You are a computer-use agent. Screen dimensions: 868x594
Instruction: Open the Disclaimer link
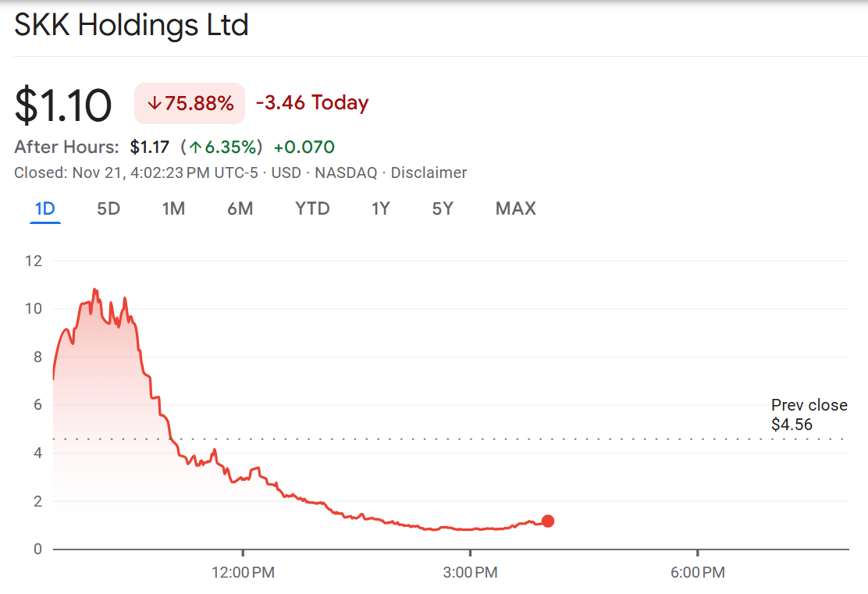click(429, 173)
